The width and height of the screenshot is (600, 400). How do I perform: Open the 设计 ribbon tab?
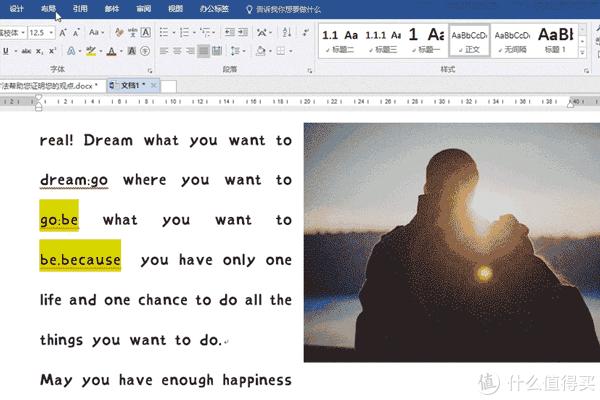16,9
